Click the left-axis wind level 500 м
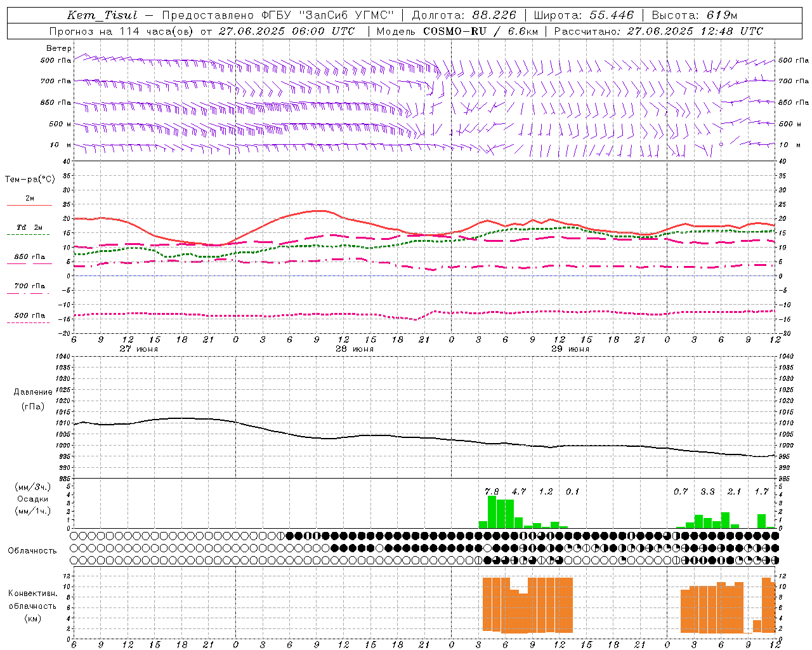Image resolution: width=812 pixels, height=650 pixels. tap(60, 124)
